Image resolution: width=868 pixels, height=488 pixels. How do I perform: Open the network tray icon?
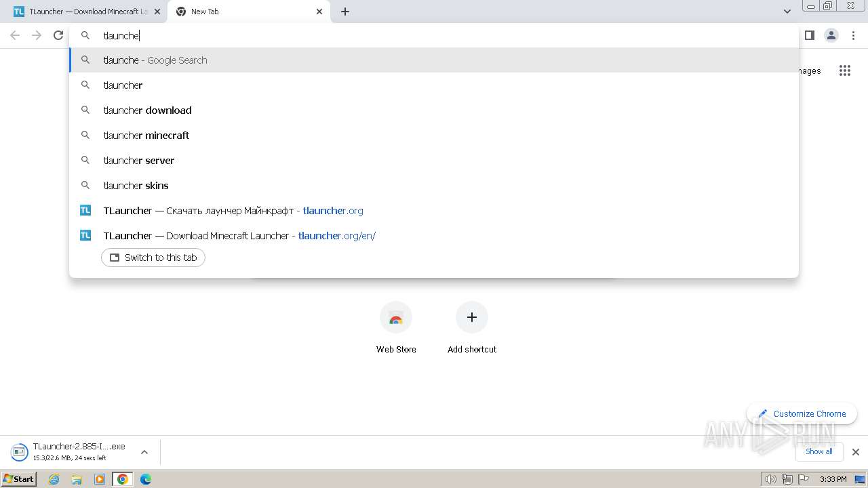787,479
